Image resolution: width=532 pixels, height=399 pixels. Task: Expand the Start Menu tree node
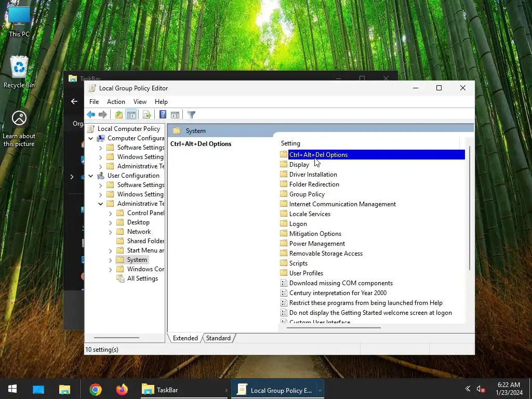click(x=110, y=251)
